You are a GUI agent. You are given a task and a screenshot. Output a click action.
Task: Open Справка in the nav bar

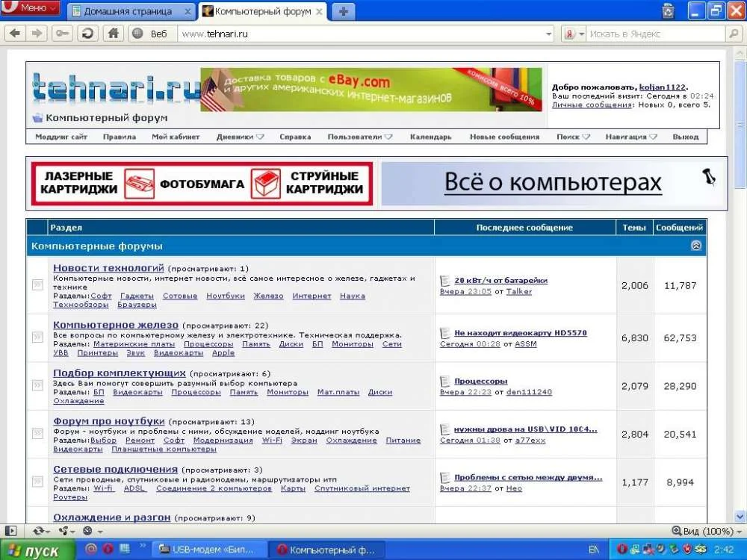(x=295, y=137)
